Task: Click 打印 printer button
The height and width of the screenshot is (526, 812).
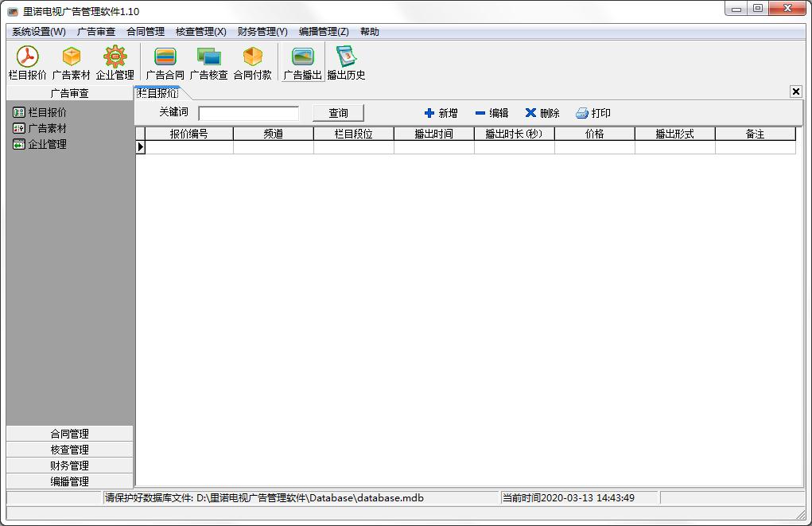Action: pos(593,113)
